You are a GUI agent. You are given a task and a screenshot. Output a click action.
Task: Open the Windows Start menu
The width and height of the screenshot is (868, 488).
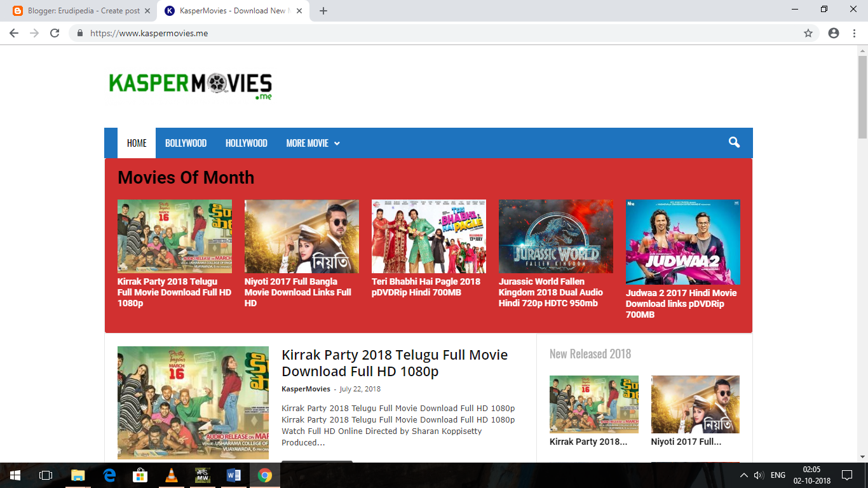(15, 475)
